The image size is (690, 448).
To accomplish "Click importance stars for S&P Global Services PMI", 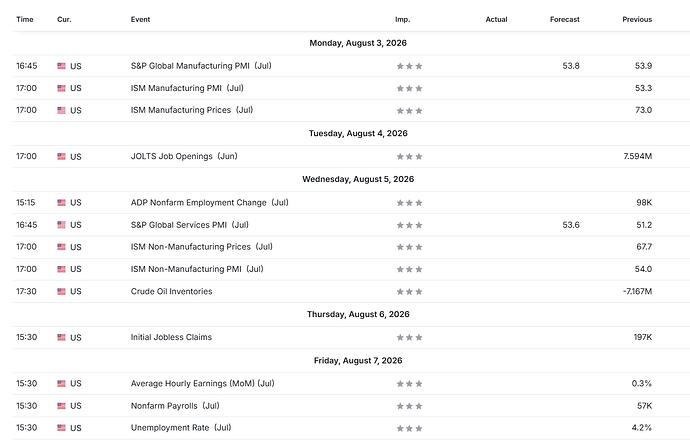I will [x=409, y=225].
